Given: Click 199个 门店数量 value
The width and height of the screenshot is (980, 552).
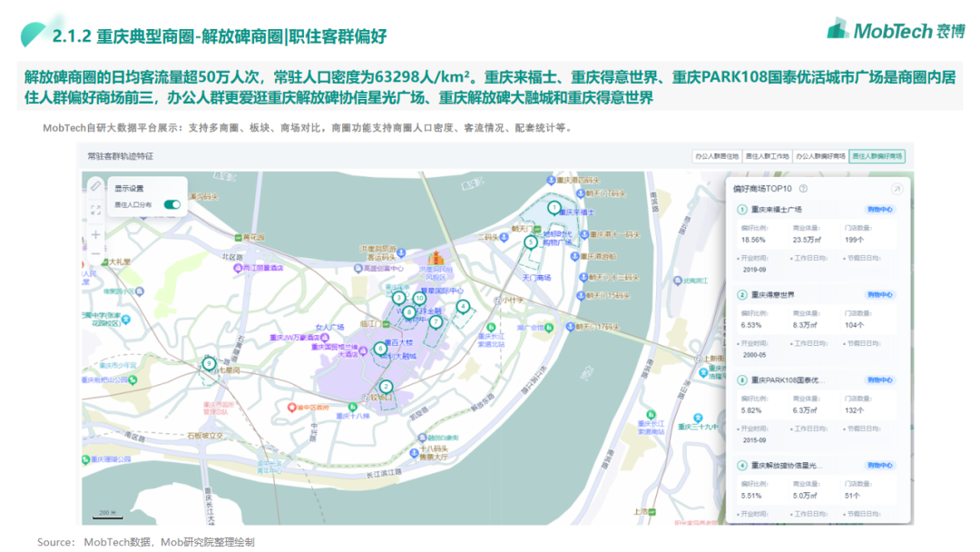Looking at the screenshot, I should point(855,240).
